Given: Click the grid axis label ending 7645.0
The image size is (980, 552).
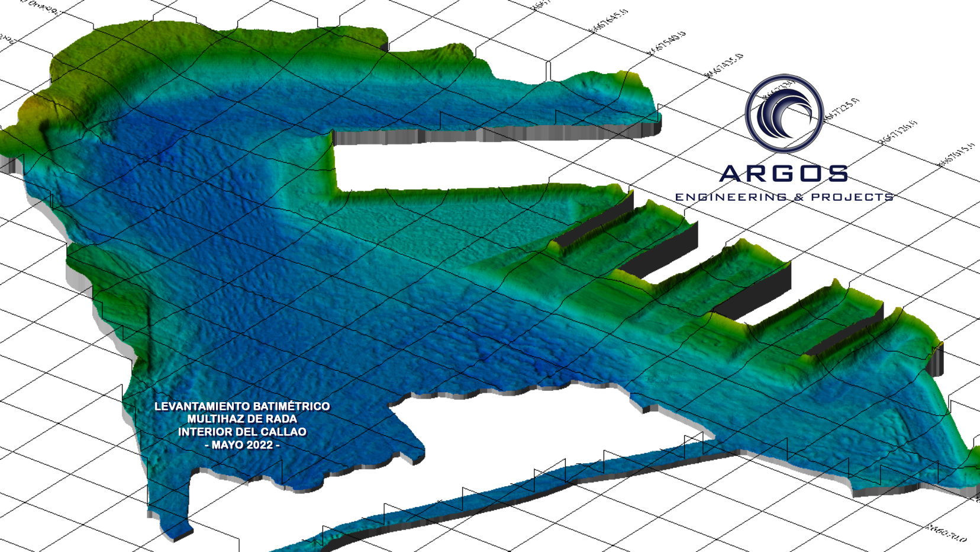Looking at the screenshot, I should tap(608, 21).
